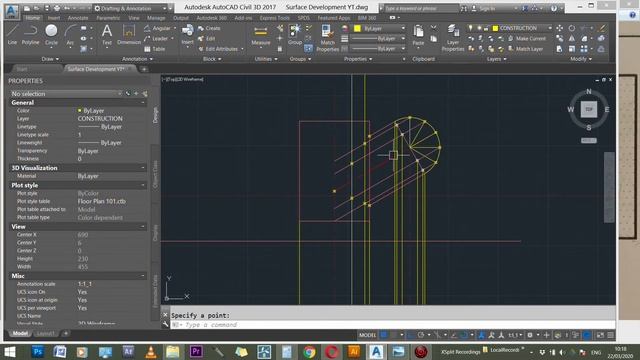Switch to the Insert ribbon tab
Image resolution: width=640 pixels, height=360 pixels.
(54, 18)
